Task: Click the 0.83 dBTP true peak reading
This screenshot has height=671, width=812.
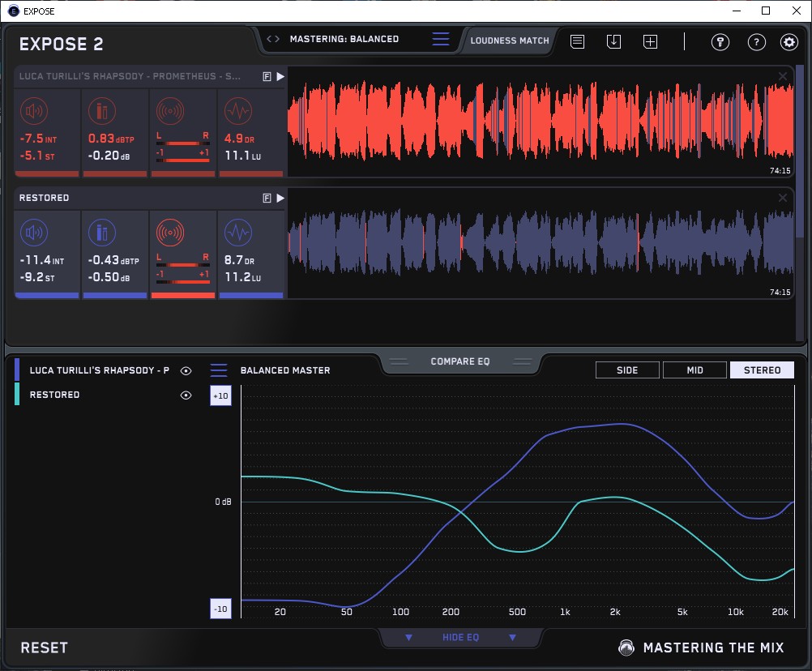Action: [111, 139]
